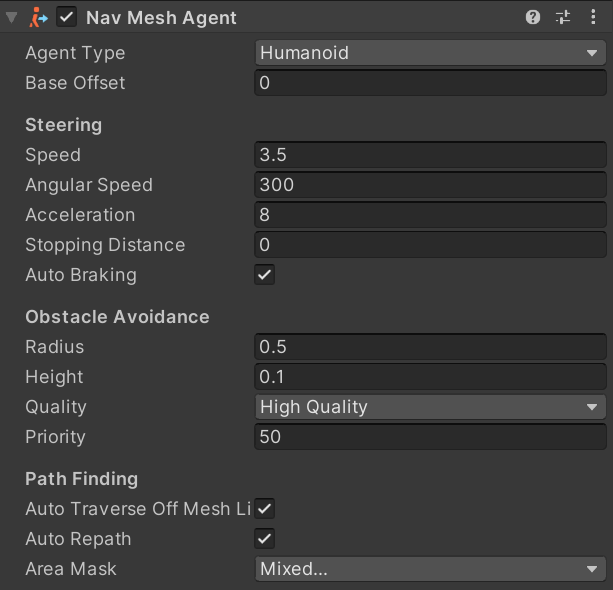Click the Radius value field

click(x=430, y=347)
